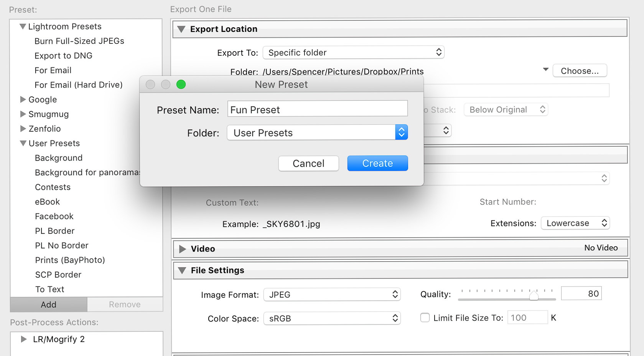This screenshot has width=644, height=356.
Task: Select the eBook user preset
Action: tap(48, 202)
